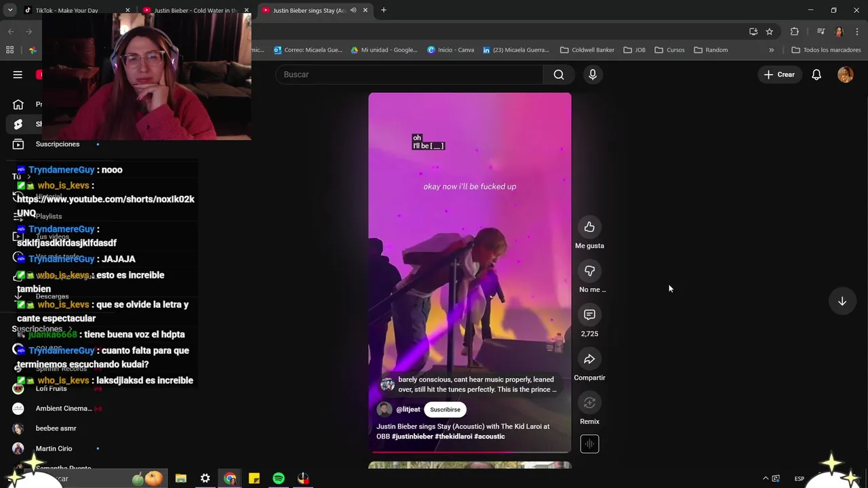868x488 pixels.
Task: Open the pinned comment on the Short
Action: tap(469, 384)
